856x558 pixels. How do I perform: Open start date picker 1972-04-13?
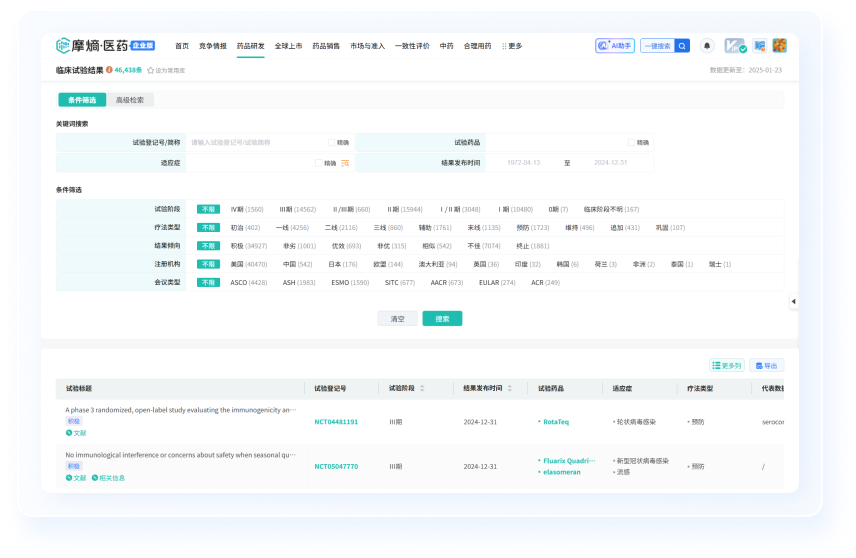524,163
